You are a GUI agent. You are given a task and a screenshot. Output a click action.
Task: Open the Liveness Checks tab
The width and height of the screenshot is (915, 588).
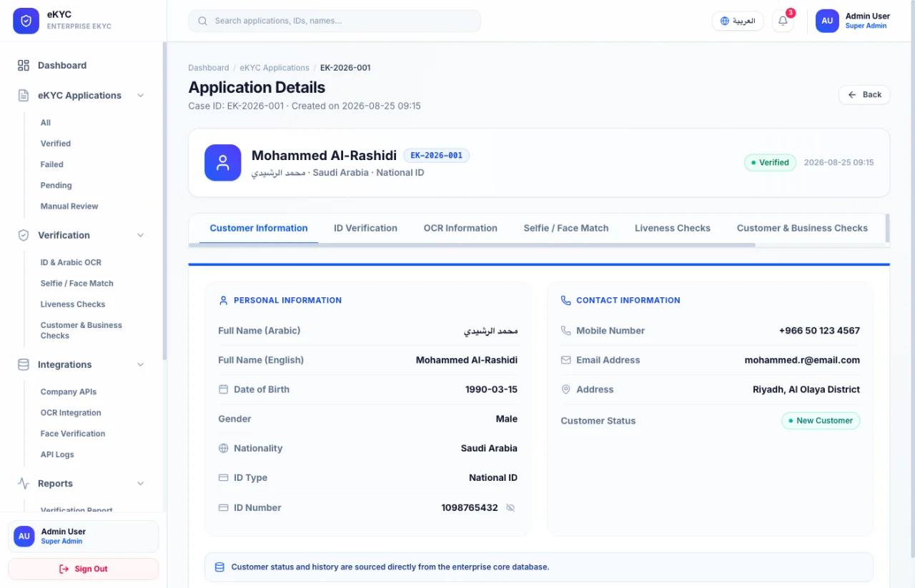[673, 228]
